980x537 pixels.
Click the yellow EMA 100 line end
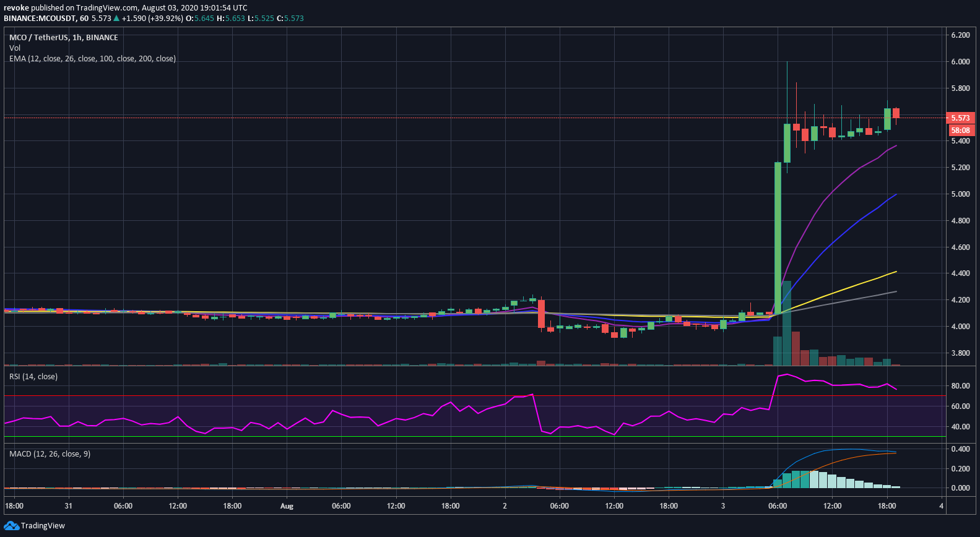(x=895, y=272)
